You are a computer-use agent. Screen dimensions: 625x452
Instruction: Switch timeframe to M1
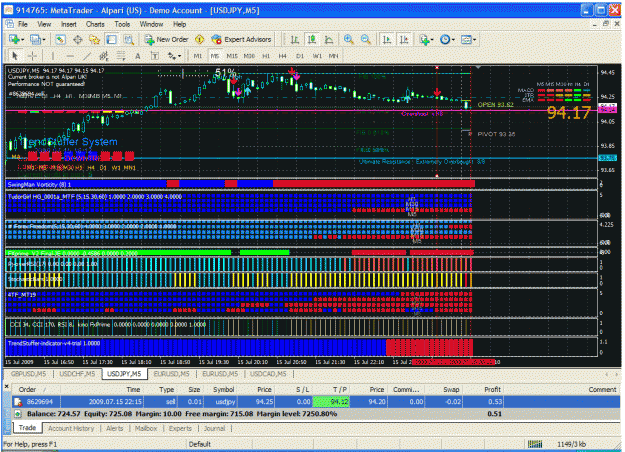(x=198, y=56)
